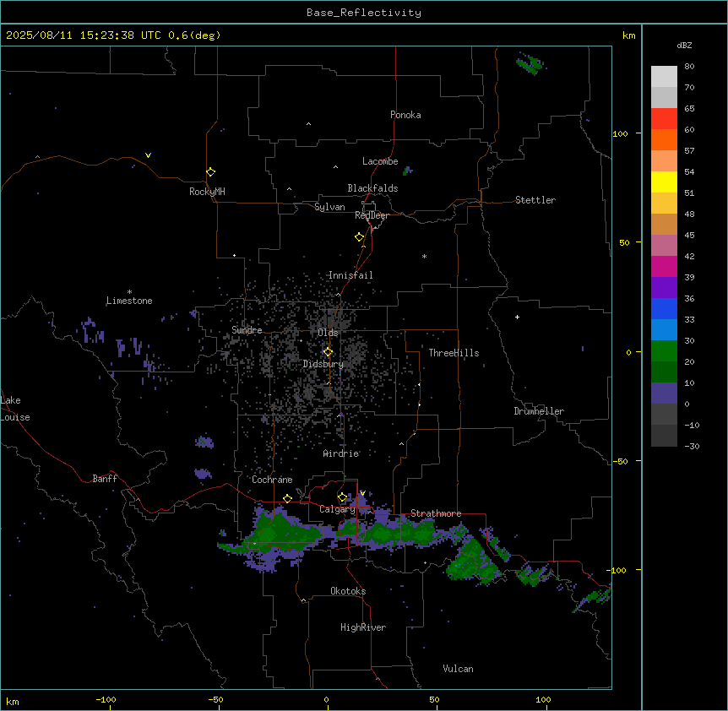The image size is (728, 711).
Task: Select the magenta swatch between 42 and 39
Action: 664,266
